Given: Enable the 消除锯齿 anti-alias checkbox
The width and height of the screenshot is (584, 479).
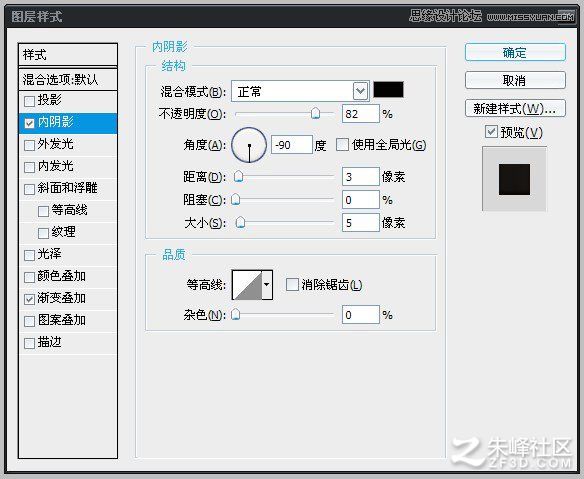Looking at the screenshot, I should (292, 285).
